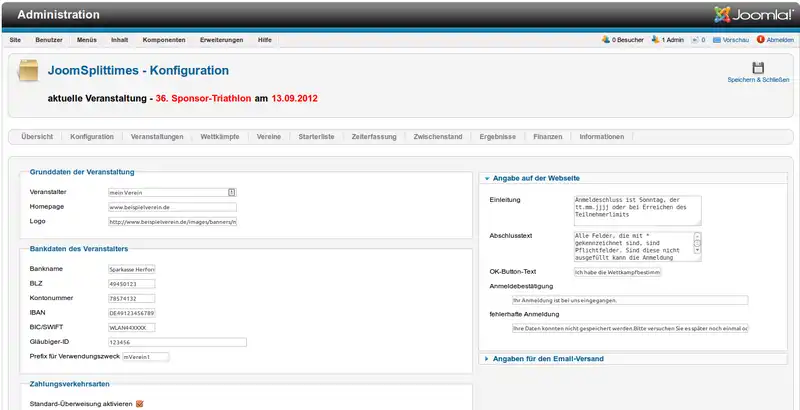Switch to the Informationen tab

(602, 137)
